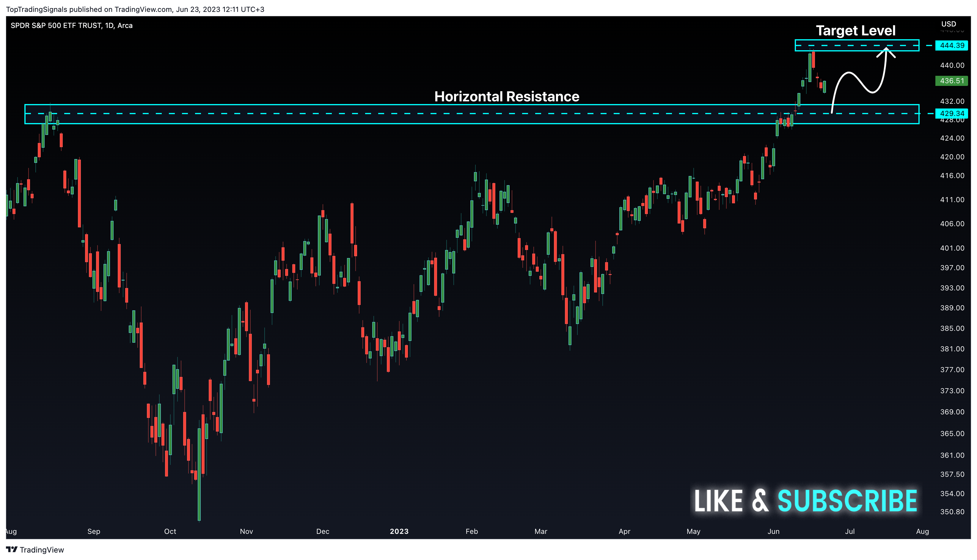The height and width of the screenshot is (560, 977).
Task: Click the 'Target Level' annotation text
Action: [855, 30]
